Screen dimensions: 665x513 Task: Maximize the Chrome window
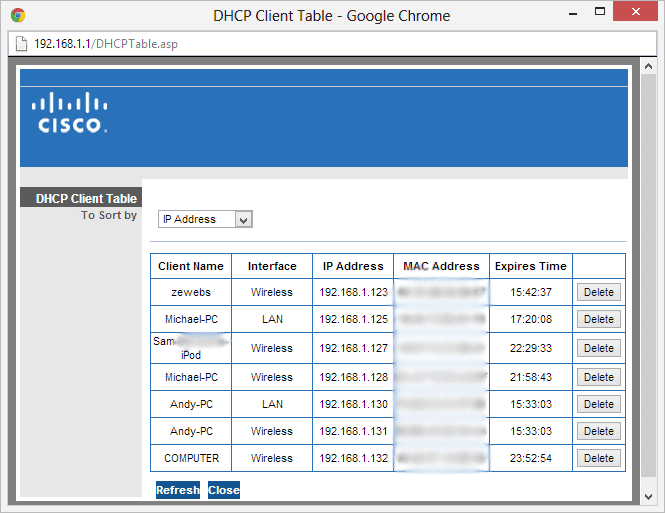(x=599, y=13)
